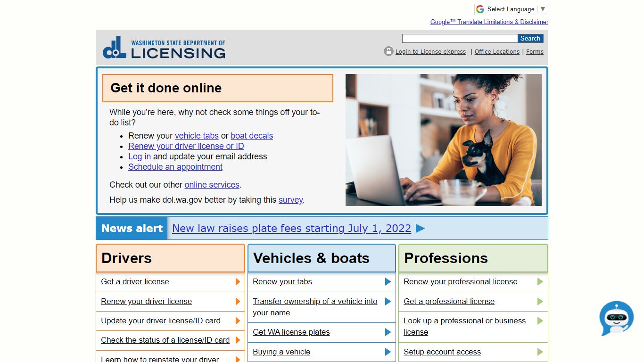Click the Google Translate dropdown arrow
This screenshot has width=644, height=362.
pyautogui.click(x=543, y=9)
